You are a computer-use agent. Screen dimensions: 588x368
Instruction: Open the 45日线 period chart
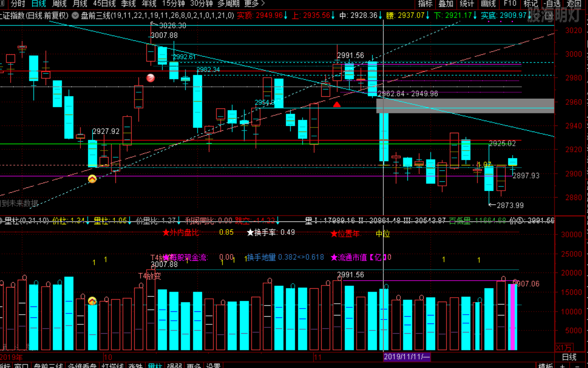coord(104,4)
